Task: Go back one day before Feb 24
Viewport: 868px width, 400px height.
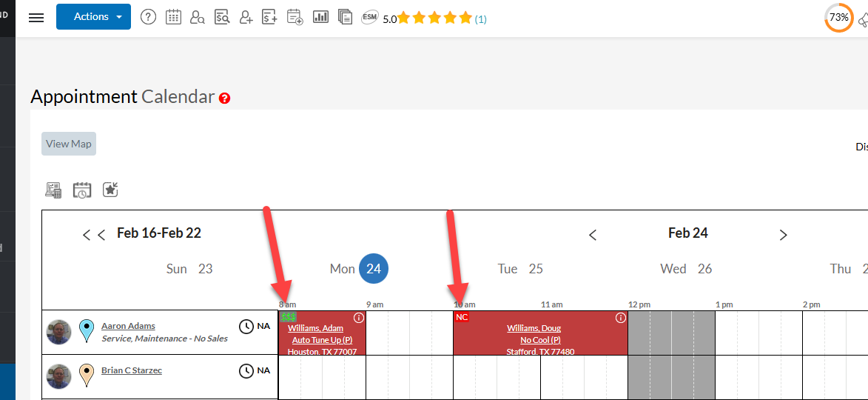Action: click(x=593, y=235)
